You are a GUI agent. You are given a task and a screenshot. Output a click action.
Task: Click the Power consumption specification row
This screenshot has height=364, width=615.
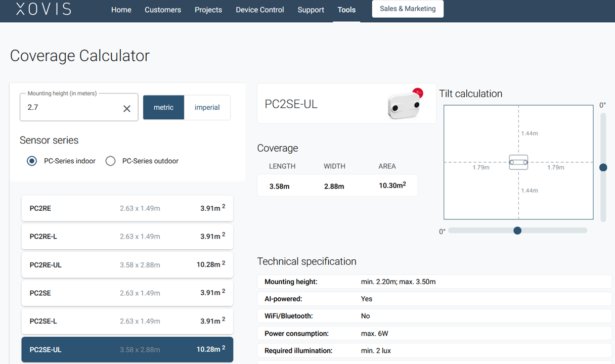(x=434, y=334)
